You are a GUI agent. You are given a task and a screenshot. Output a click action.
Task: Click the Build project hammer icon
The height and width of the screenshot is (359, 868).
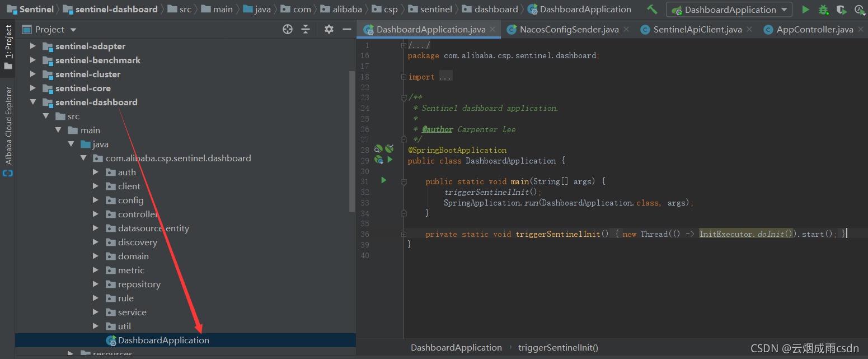tap(652, 9)
